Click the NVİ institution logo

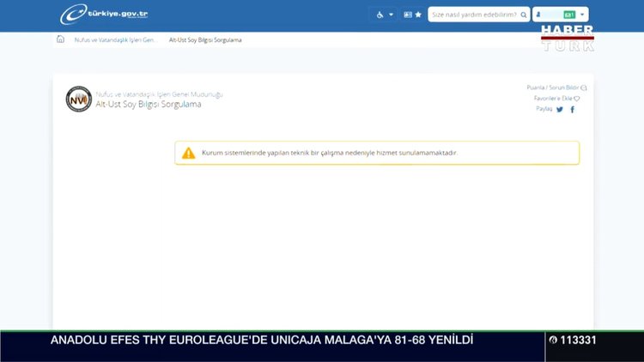coord(79,99)
